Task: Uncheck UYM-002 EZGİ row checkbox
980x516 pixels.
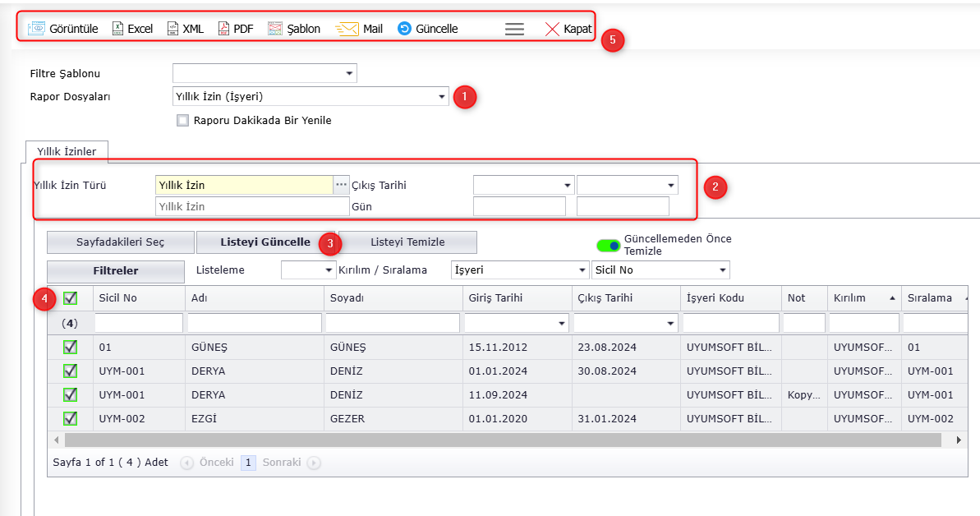Action: coord(70,418)
